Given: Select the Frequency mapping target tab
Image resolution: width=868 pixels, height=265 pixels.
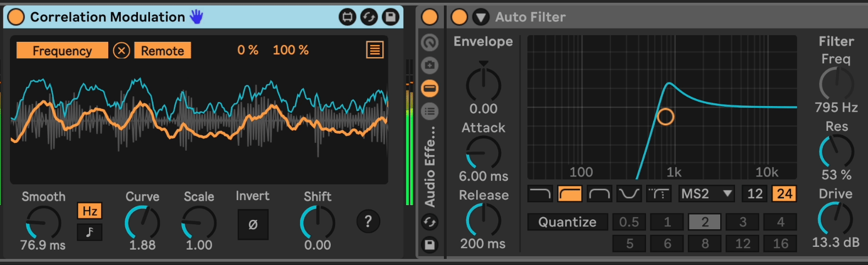Looking at the screenshot, I should tap(62, 51).
